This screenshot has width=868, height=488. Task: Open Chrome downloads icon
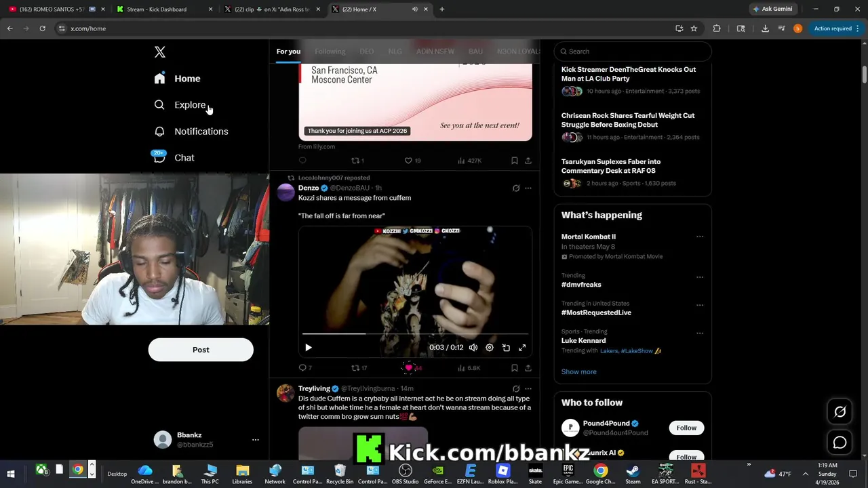[x=765, y=28]
